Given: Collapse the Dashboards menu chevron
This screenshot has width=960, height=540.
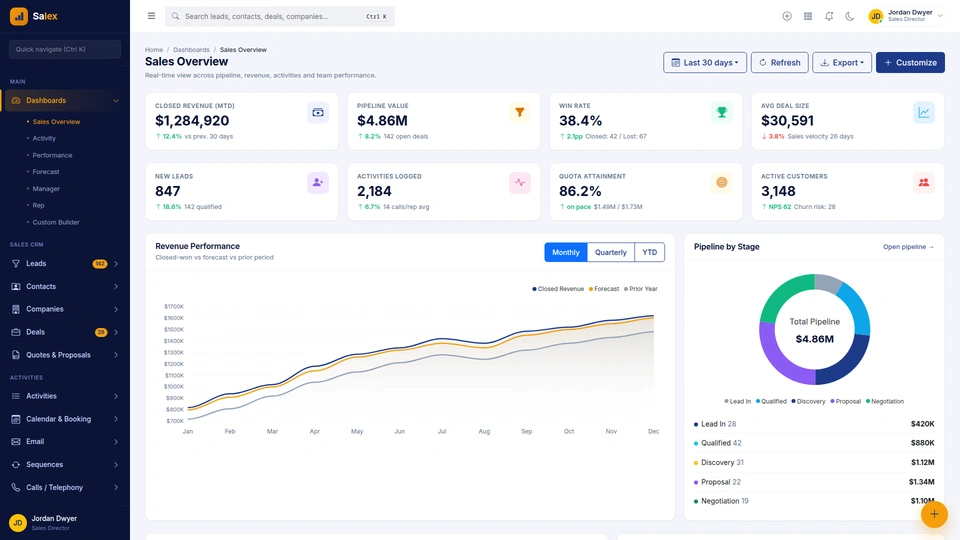Looking at the screenshot, I should click(x=116, y=101).
